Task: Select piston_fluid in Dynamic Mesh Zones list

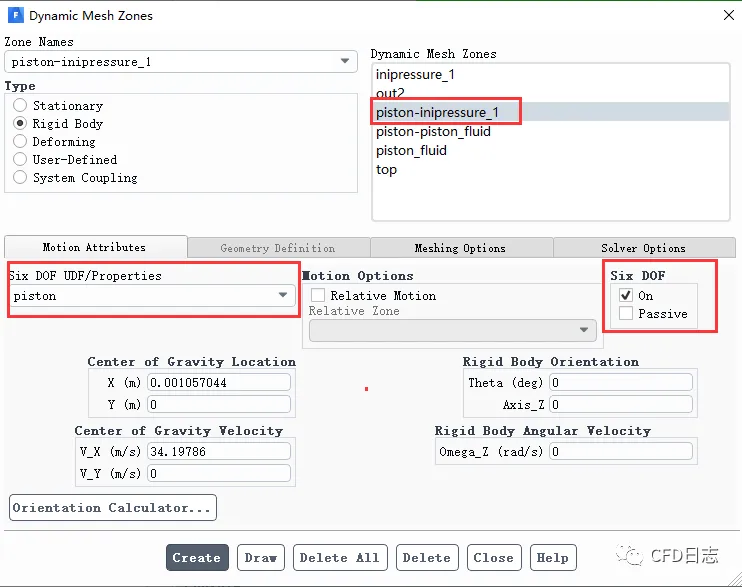Action: point(411,150)
